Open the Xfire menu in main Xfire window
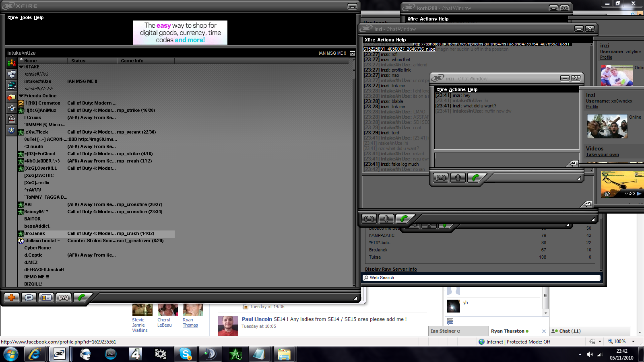This screenshot has width=644, height=362. click(x=12, y=17)
